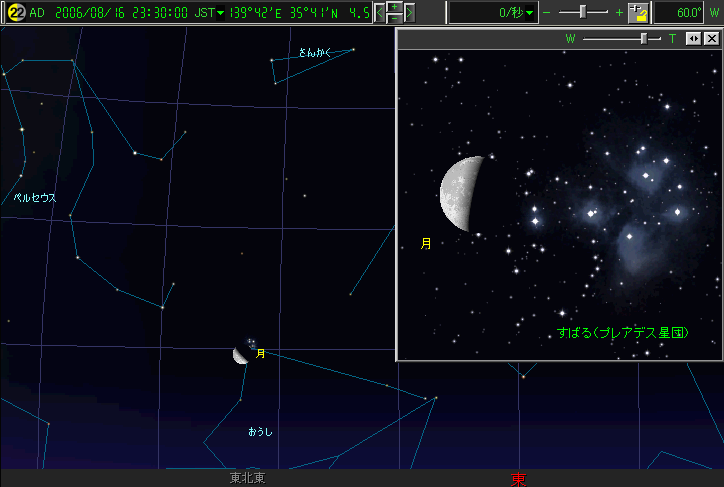Step time forward with right arrow
This screenshot has width=724, height=487.
pyautogui.click(x=409, y=13)
